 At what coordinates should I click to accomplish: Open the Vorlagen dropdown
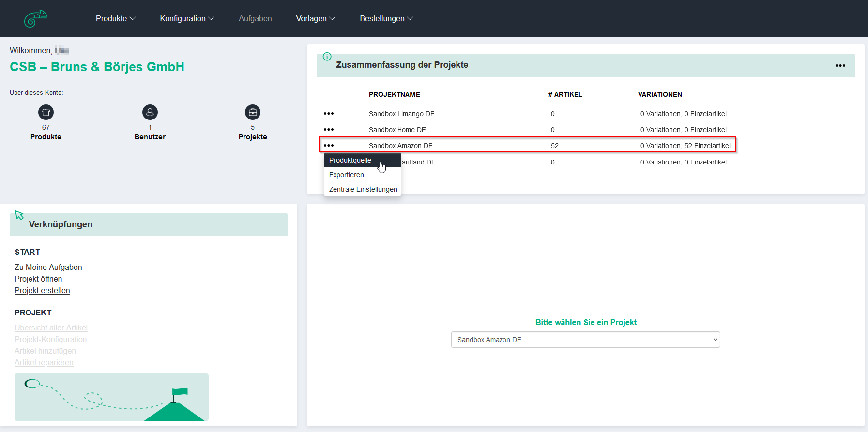[x=316, y=18]
